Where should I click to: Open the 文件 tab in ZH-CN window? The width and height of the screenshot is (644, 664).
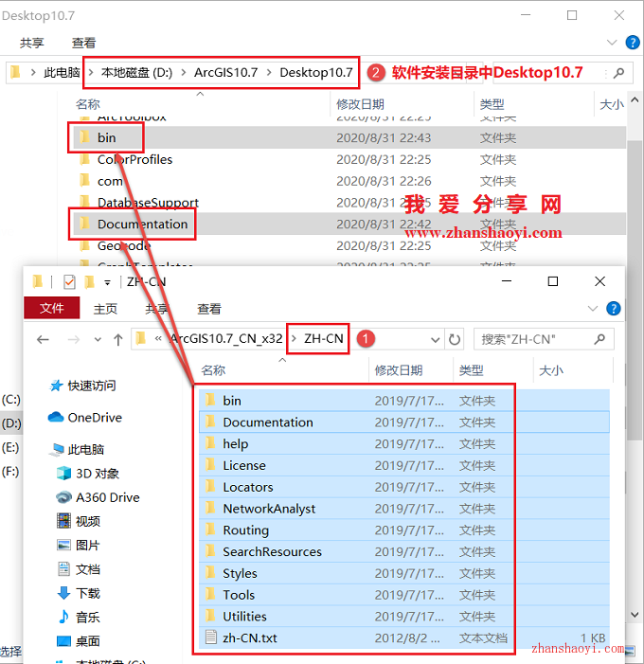(52, 308)
